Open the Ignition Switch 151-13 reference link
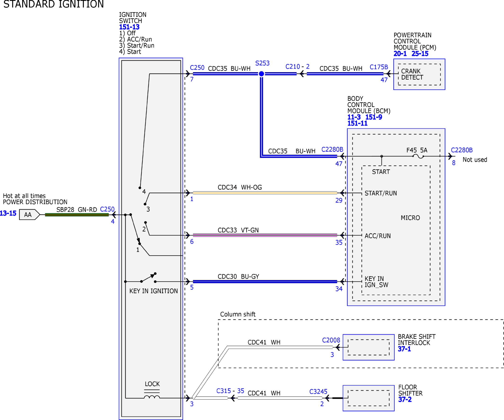 tap(129, 27)
